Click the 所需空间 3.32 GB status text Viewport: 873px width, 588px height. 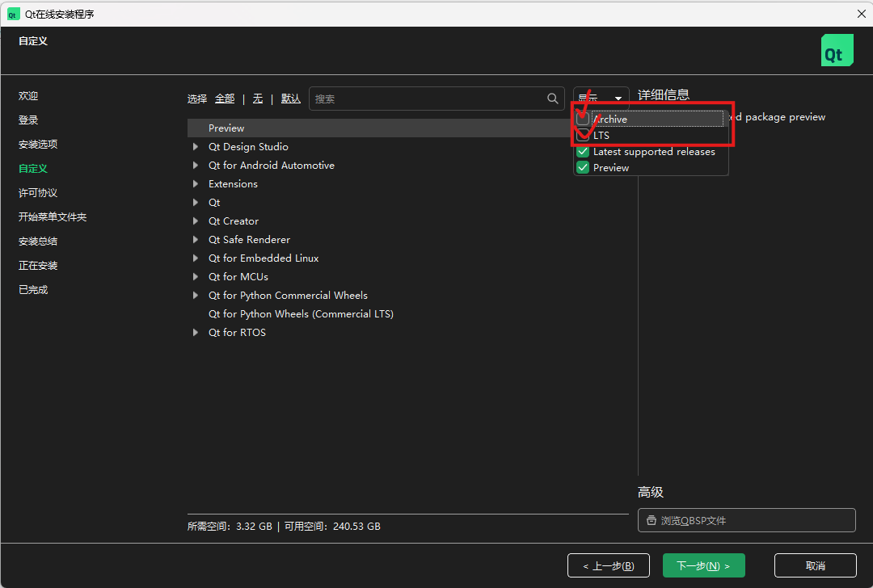pyautogui.click(x=230, y=527)
